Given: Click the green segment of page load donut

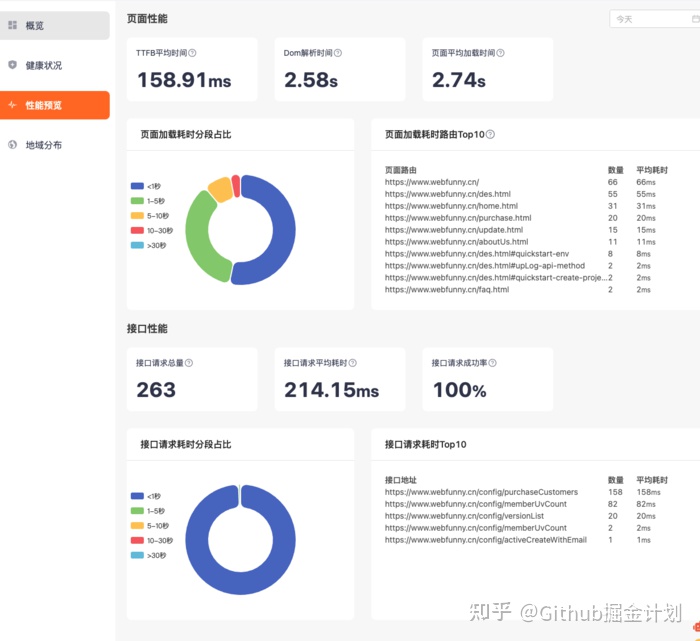Looking at the screenshot, I should tap(198, 237).
